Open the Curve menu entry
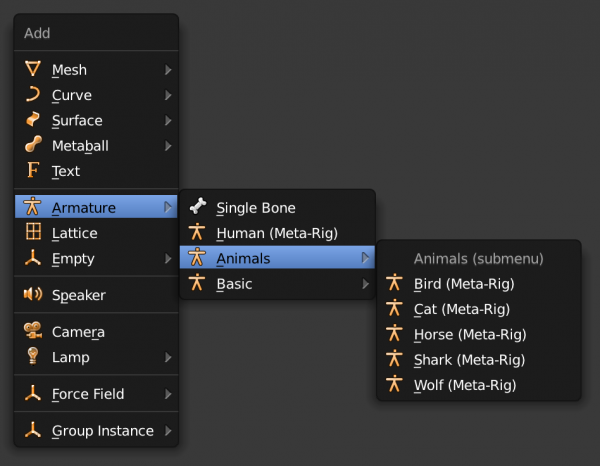 (x=96, y=95)
